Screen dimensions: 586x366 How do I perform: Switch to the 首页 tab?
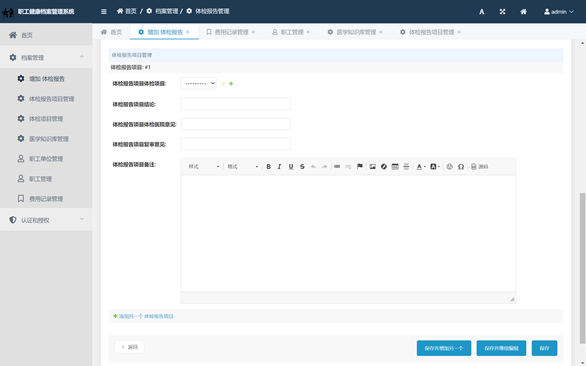click(111, 32)
